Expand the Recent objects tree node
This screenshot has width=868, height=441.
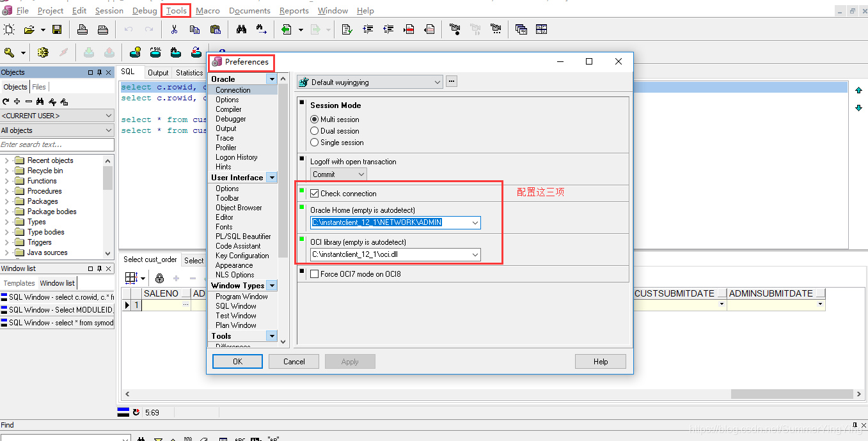pos(6,160)
